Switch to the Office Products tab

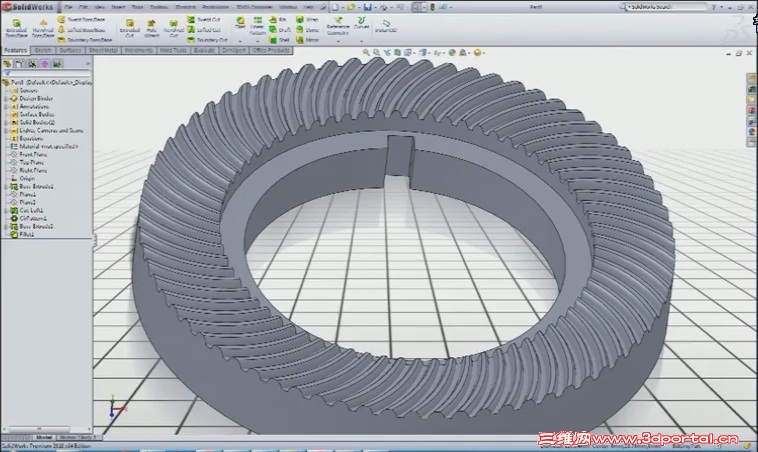271,50
